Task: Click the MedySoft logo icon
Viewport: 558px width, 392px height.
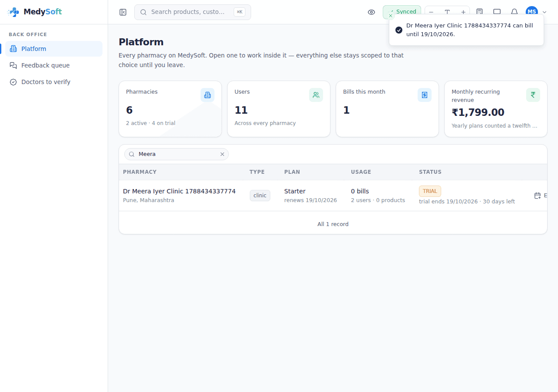Action: pyautogui.click(x=14, y=12)
